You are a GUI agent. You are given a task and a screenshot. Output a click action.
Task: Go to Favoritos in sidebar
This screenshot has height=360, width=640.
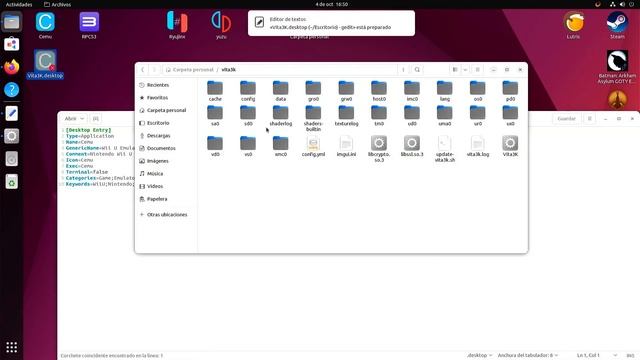point(166,98)
